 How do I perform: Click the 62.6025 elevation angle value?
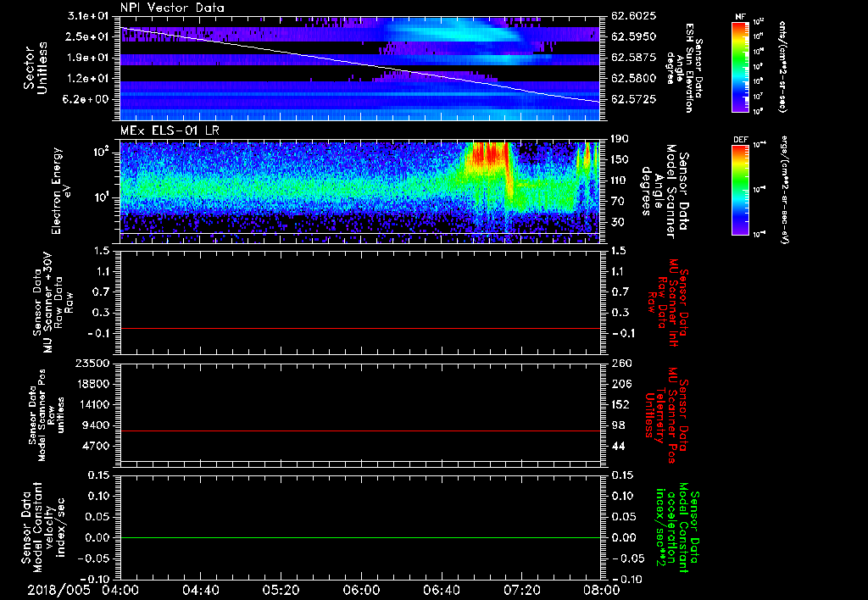(633, 16)
